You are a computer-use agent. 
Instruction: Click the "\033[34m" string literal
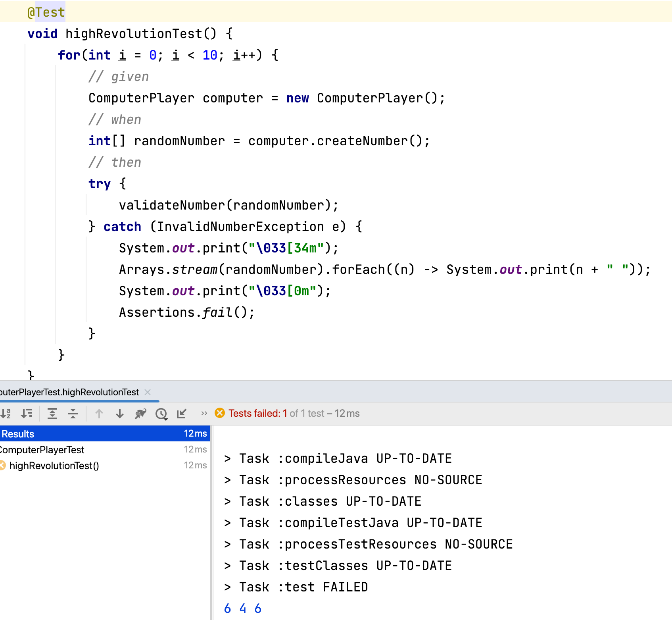coord(286,248)
